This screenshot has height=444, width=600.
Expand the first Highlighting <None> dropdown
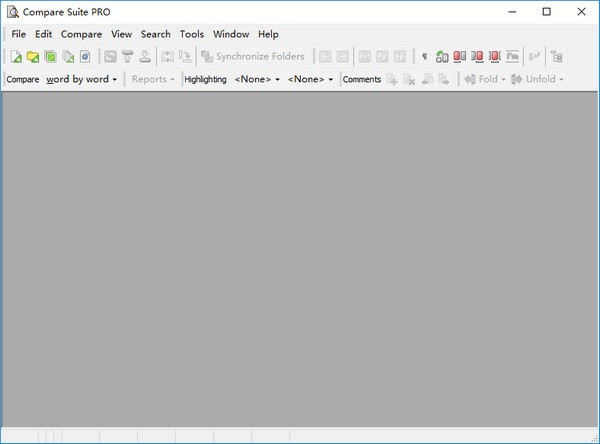pyautogui.click(x=257, y=79)
